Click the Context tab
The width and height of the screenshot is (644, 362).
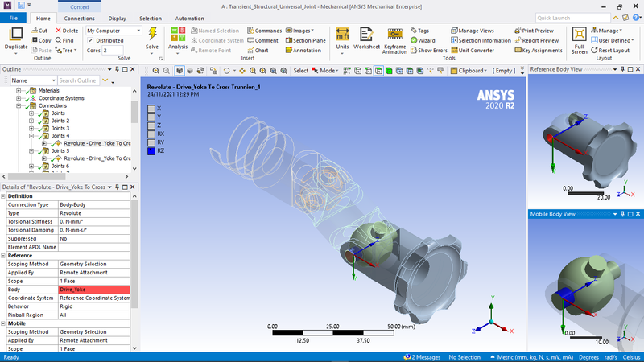coord(79,7)
